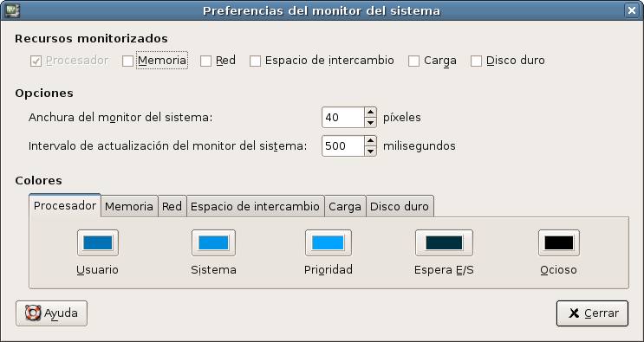Decrease the monitor width with down arrow
Viewport: 644px width, 342px height.
(x=370, y=123)
